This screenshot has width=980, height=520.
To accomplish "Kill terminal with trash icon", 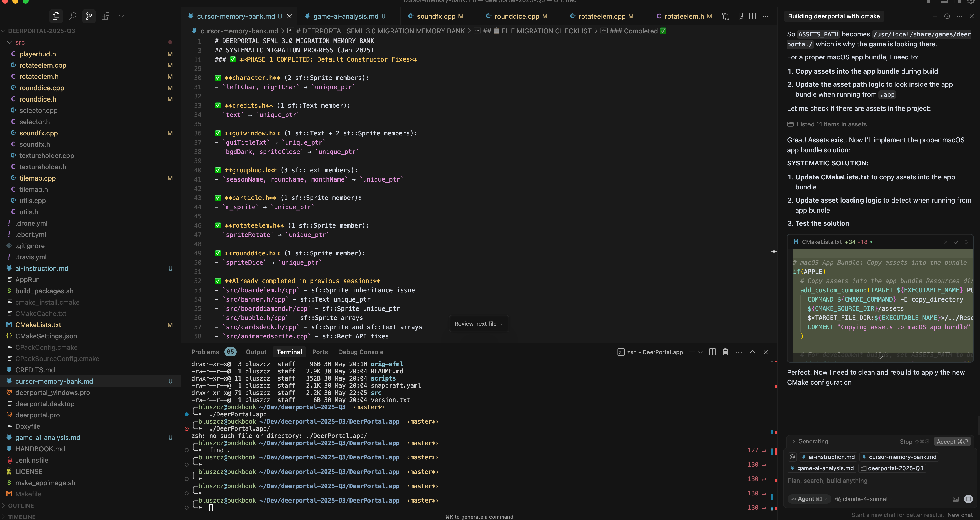I will click(725, 352).
